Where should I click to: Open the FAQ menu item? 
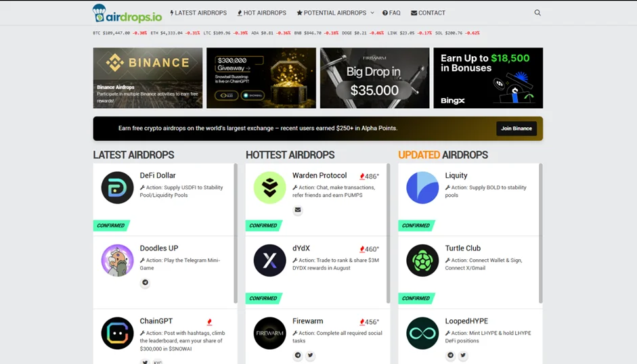(391, 13)
